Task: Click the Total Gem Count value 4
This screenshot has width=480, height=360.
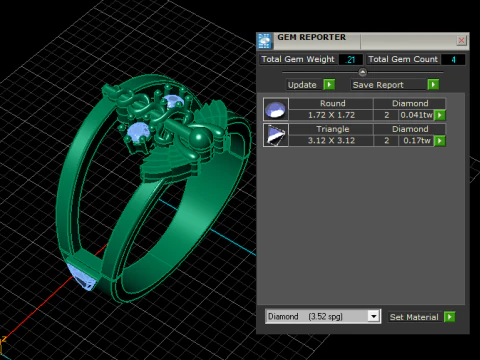Action: coord(453,60)
